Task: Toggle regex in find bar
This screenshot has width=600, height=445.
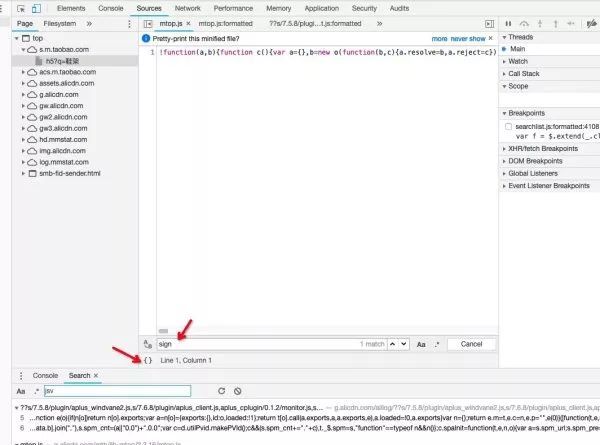Action: click(x=437, y=344)
